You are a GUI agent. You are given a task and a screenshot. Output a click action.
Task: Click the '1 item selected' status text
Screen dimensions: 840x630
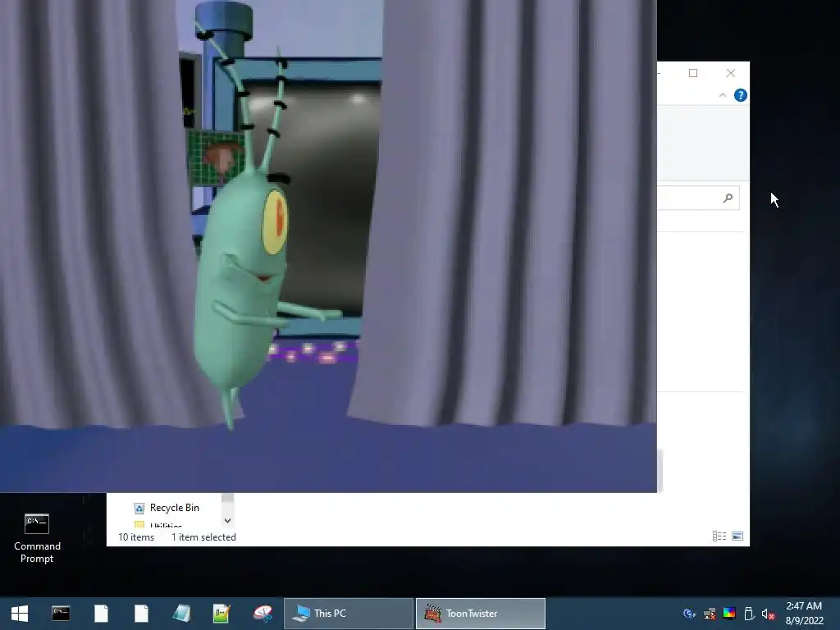[203, 537]
